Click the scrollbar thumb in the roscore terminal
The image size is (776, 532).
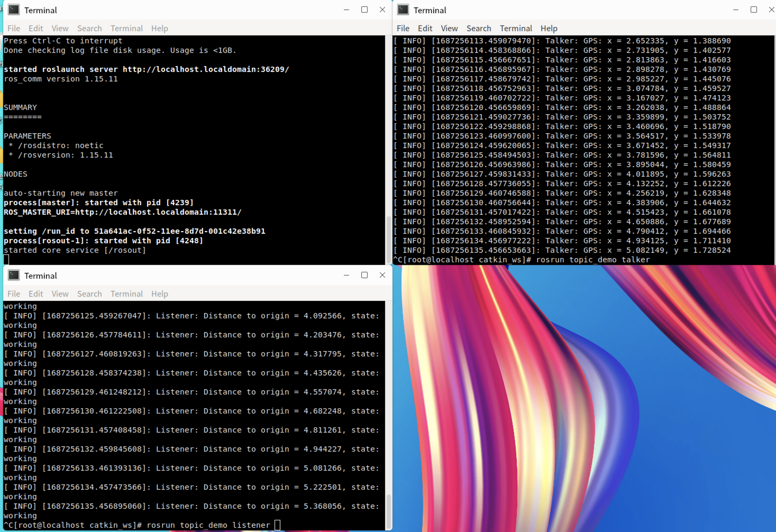pyautogui.click(x=388, y=240)
